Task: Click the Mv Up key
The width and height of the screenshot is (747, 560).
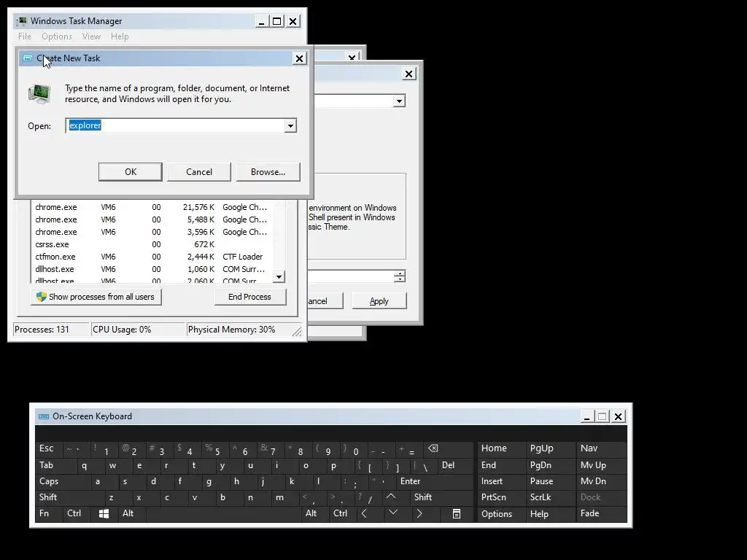Action: point(601,465)
